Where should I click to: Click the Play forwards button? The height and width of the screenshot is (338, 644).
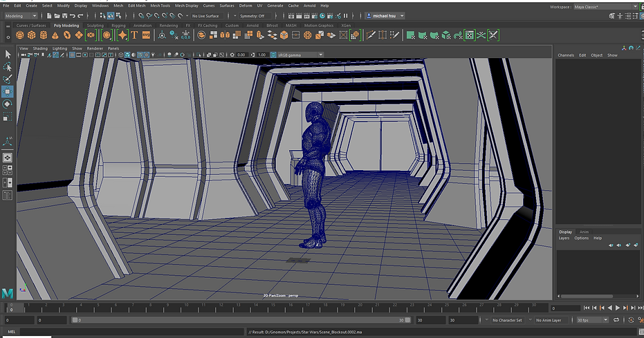click(x=618, y=308)
